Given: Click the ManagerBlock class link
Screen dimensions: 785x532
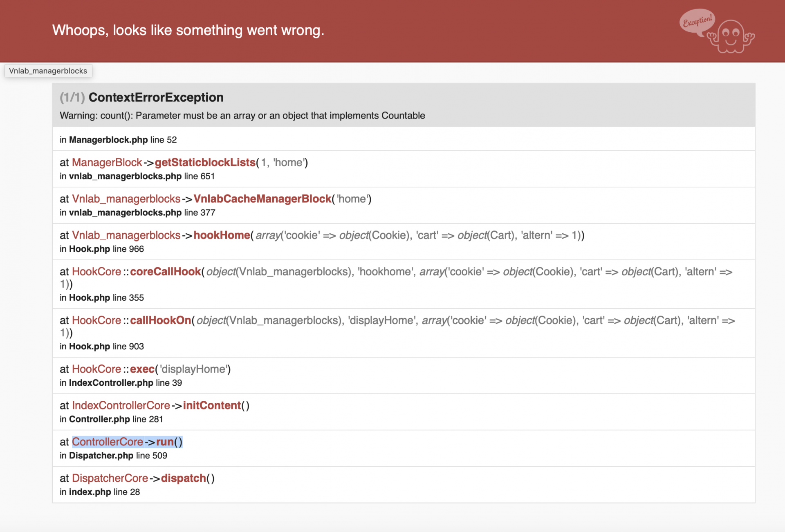Looking at the screenshot, I should (107, 163).
